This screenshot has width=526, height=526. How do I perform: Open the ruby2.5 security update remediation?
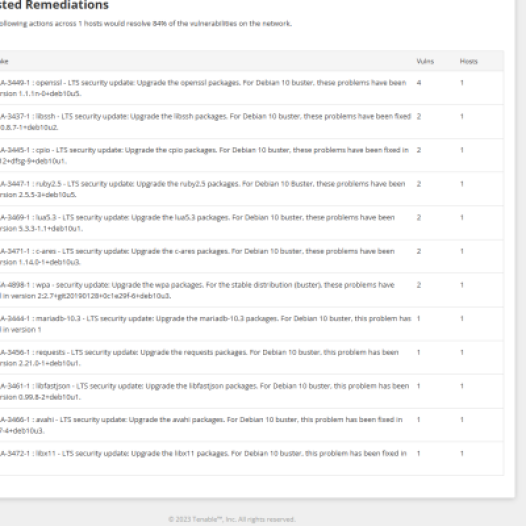[252, 189]
